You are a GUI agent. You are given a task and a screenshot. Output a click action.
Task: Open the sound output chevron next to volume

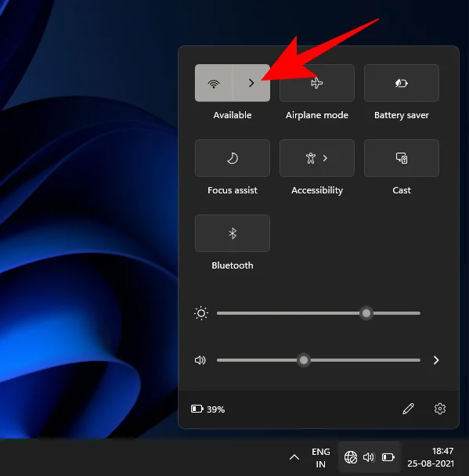coord(436,360)
